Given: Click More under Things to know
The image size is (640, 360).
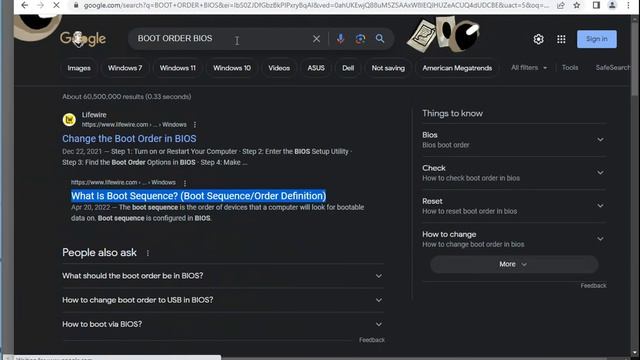Looking at the screenshot, I should 514,264.
